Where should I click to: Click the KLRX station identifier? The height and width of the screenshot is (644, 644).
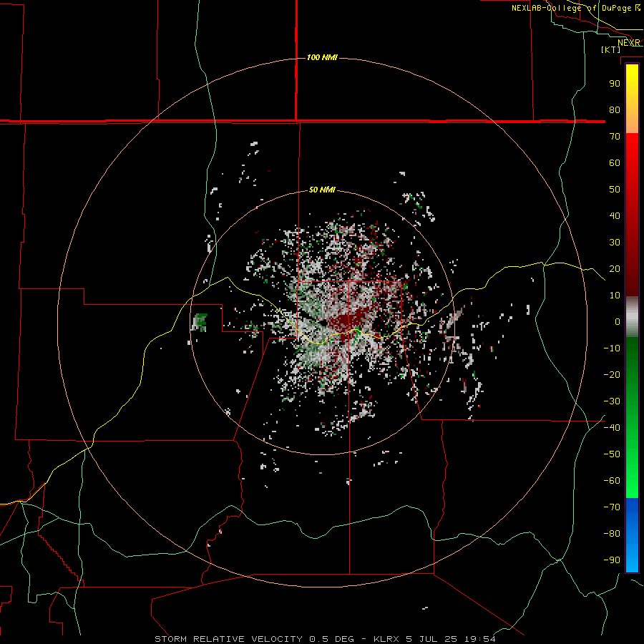click(x=387, y=639)
